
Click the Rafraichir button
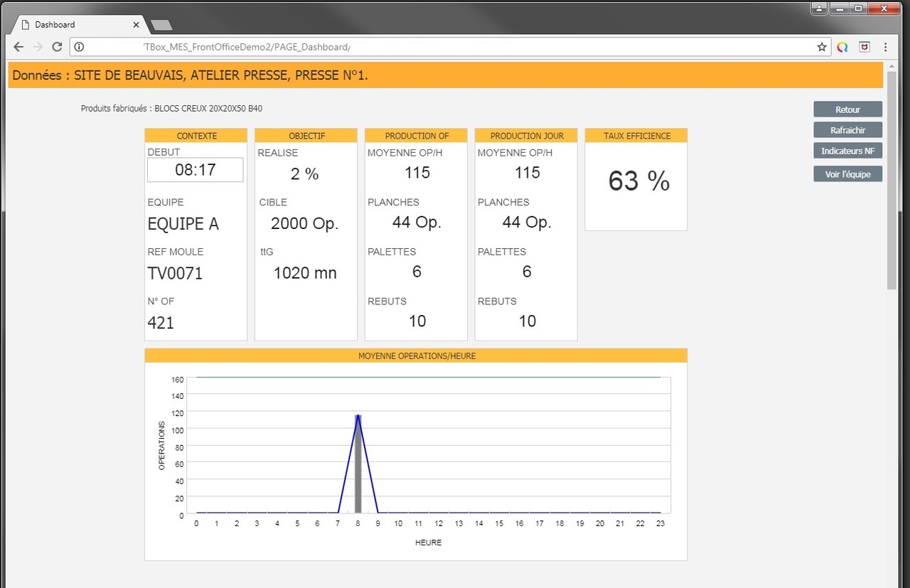(x=847, y=130)
